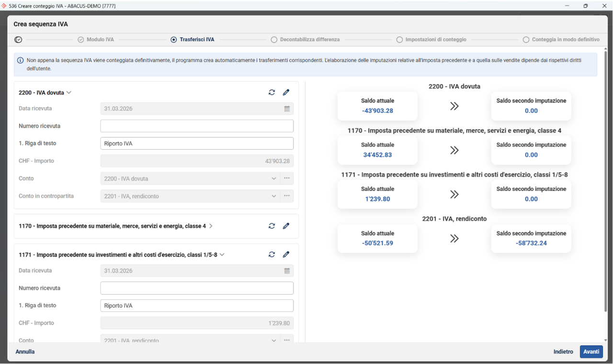The height and width of the screenshot is (364, 613).
Task: Open calendar picker for 2200 Data ricevuta
Action: (287, 109)
